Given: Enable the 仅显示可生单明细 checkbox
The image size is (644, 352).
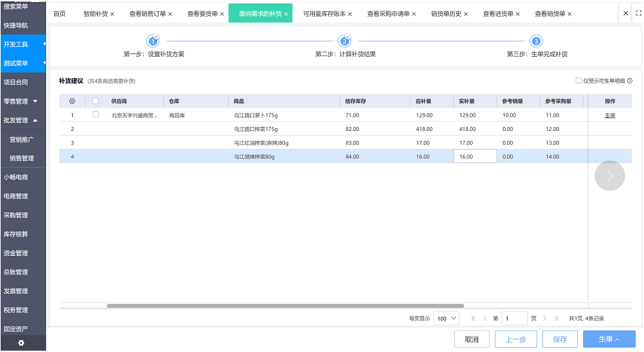Looking at the screenshot, I should point(578,81).
